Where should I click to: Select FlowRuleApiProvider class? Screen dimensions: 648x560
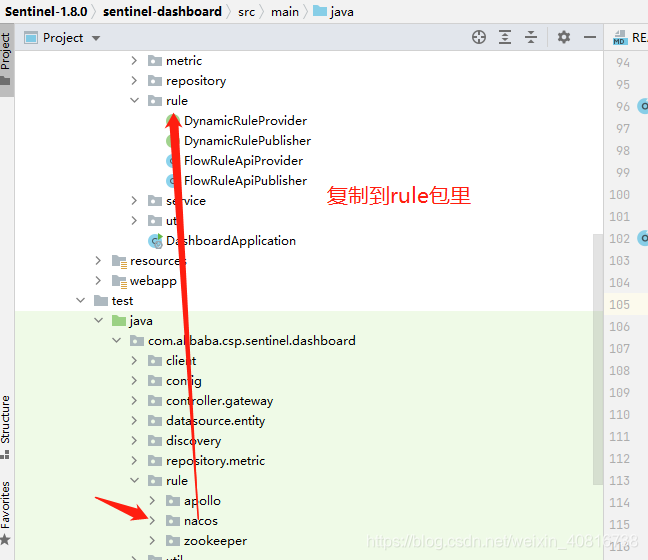(x=243, y=161)
